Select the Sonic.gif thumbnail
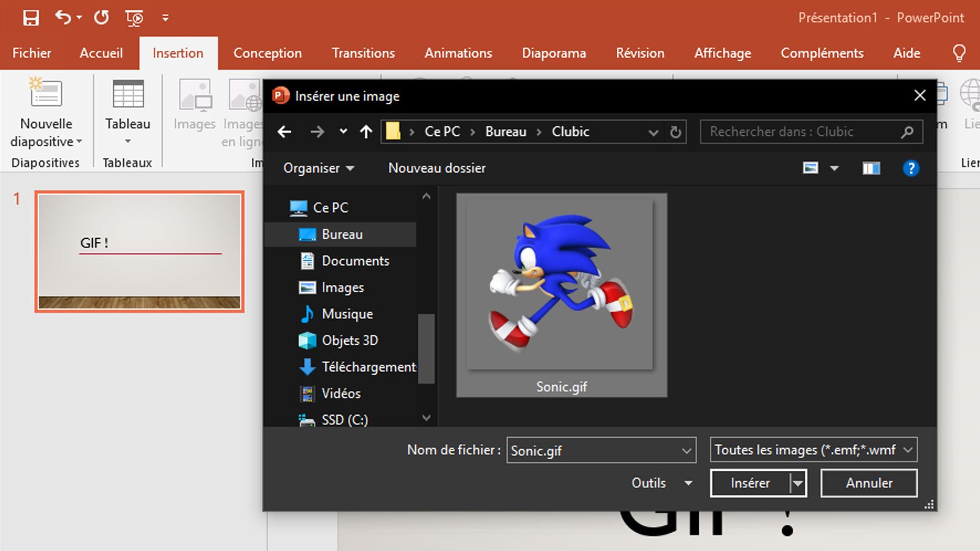Screen dimensions: 980x551 561,295
